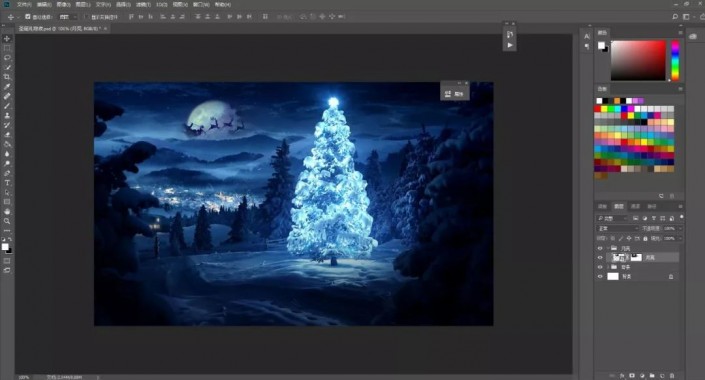Collapse the top moon layer group
This screenshot has height=380, width=705.
(x=608, y=248)
